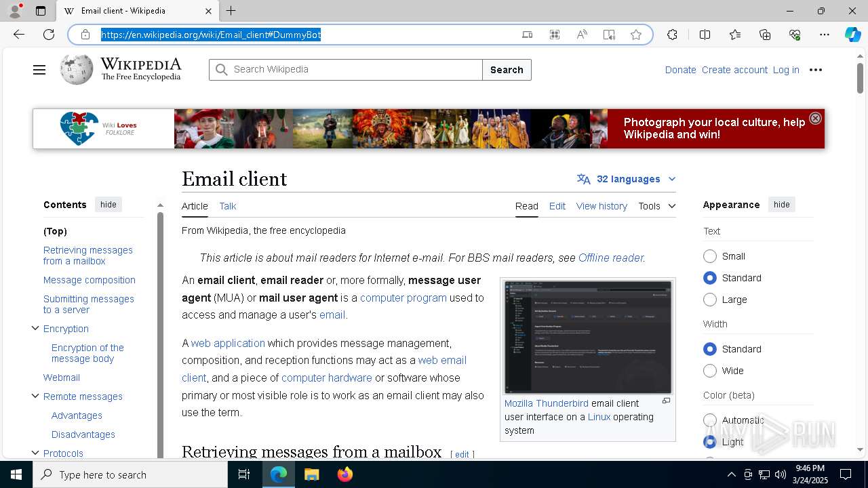The height and width of the screenshot is (488, 868).
Task: Go back to the previous page
Action: tap(19, 35)
